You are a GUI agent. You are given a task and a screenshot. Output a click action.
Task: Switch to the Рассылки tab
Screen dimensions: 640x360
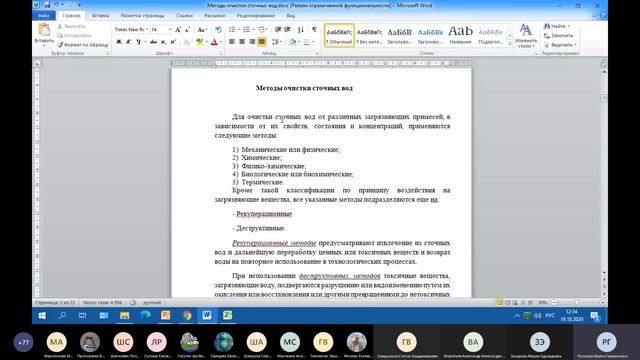tap(215, 16)
